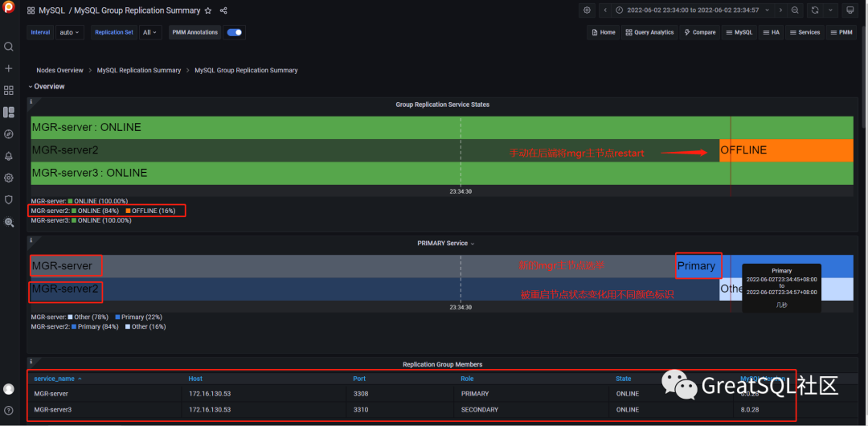This screenshot has height=426, width=868.
Task: Open the Compare menu
Action: (700, 32)
